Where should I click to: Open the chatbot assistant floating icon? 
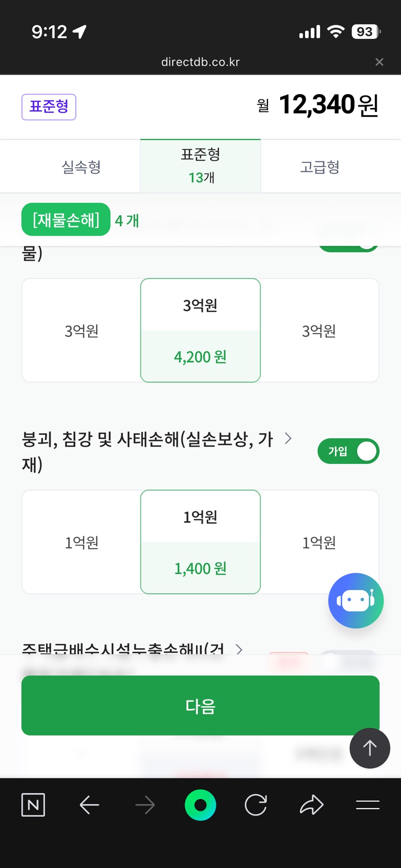(x=356, y=600)
